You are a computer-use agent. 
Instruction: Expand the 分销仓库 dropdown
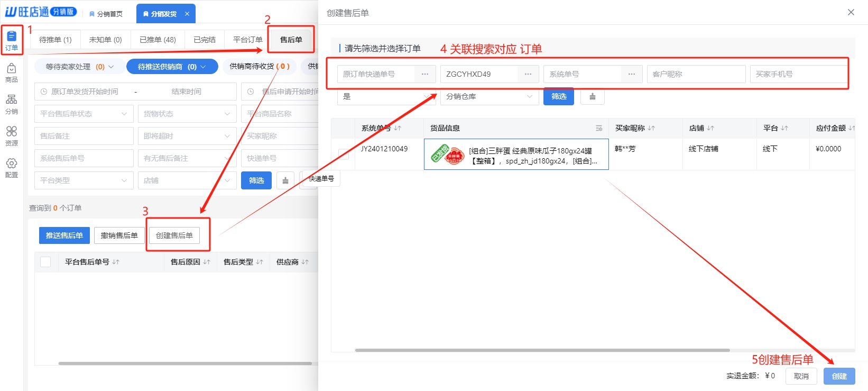488,96
